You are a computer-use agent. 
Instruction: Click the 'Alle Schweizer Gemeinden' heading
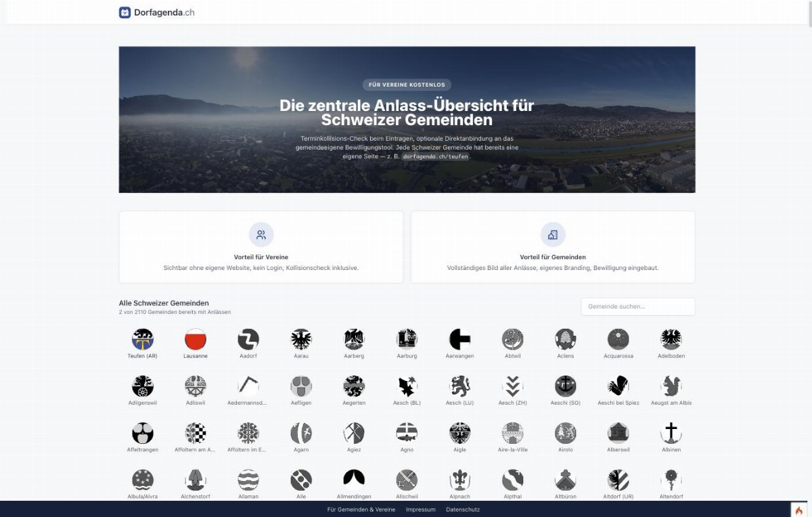[x=164, y=303]
